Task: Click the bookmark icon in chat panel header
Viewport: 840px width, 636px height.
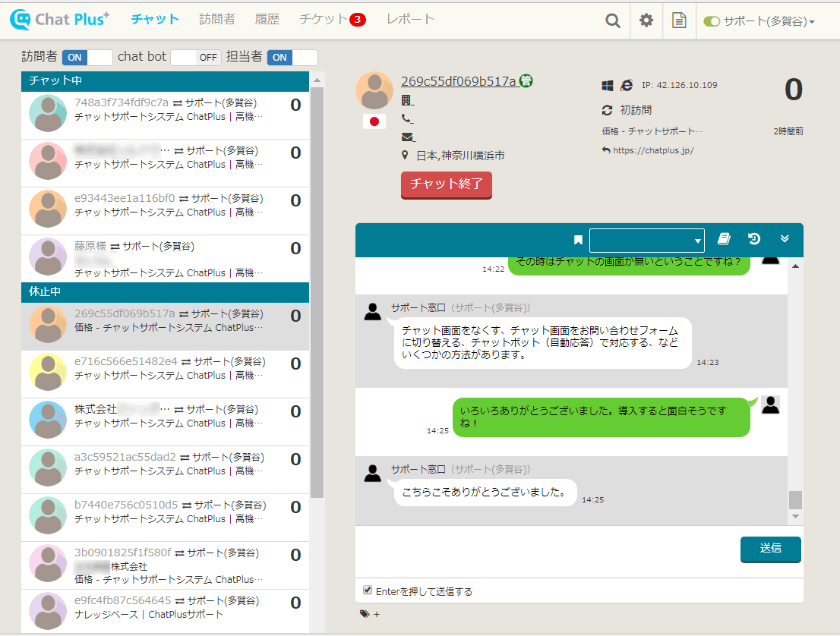Action: 578,239
